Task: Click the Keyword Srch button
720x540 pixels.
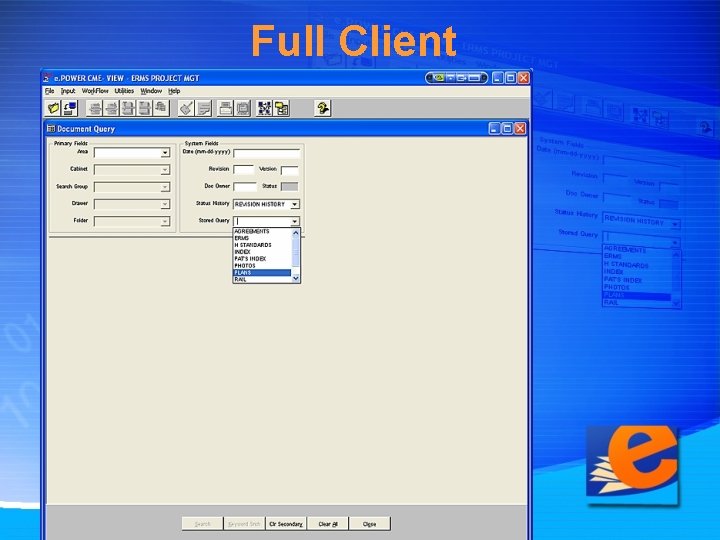Action: 244,524
